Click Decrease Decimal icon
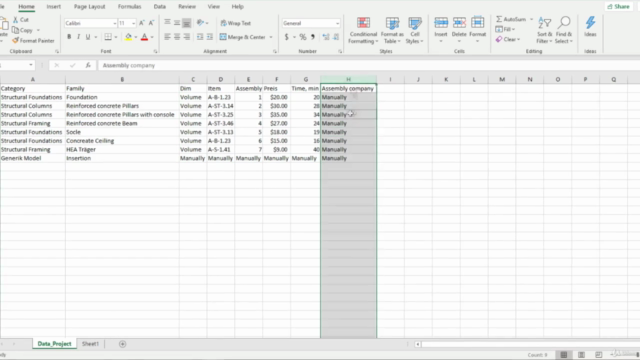This screenshot has width=640, height=360. 336,37
